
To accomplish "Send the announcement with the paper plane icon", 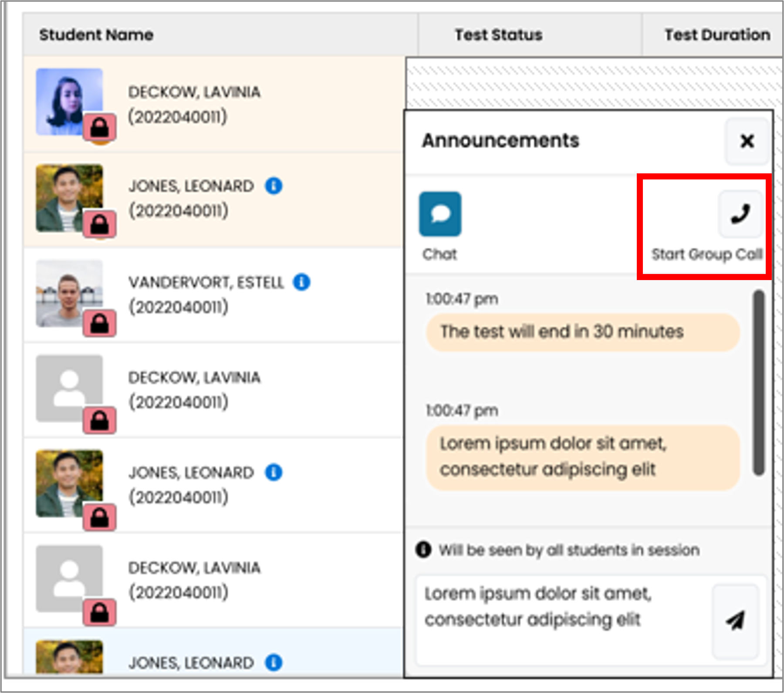I will [736, 620].
